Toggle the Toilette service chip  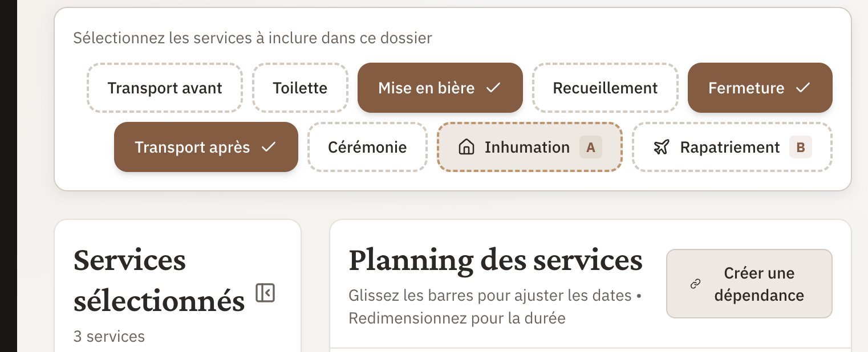300,88
